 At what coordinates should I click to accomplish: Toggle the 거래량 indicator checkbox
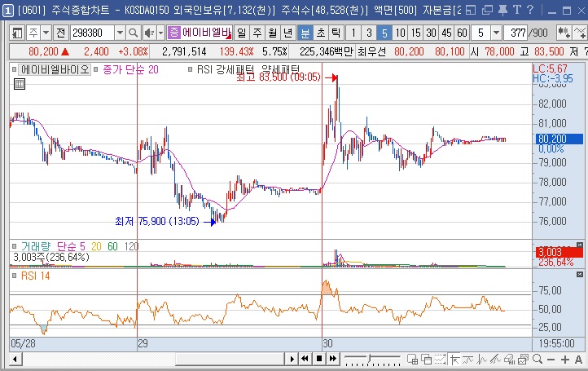14,246
